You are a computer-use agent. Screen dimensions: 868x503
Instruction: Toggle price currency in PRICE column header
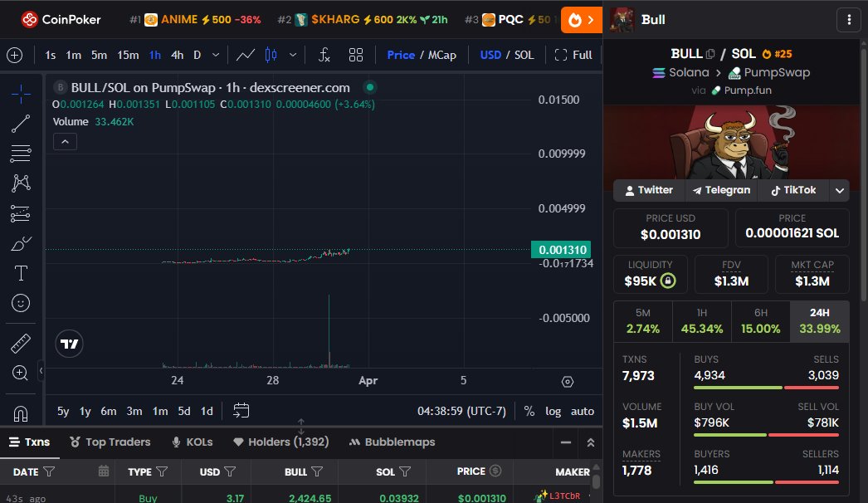point(495,471)
